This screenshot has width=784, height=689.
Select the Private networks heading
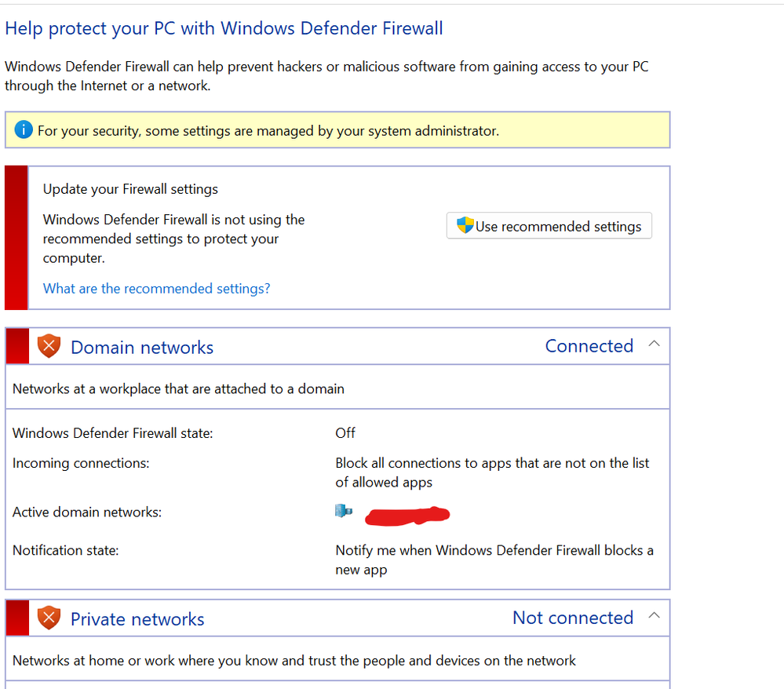[x=137, y=619]
